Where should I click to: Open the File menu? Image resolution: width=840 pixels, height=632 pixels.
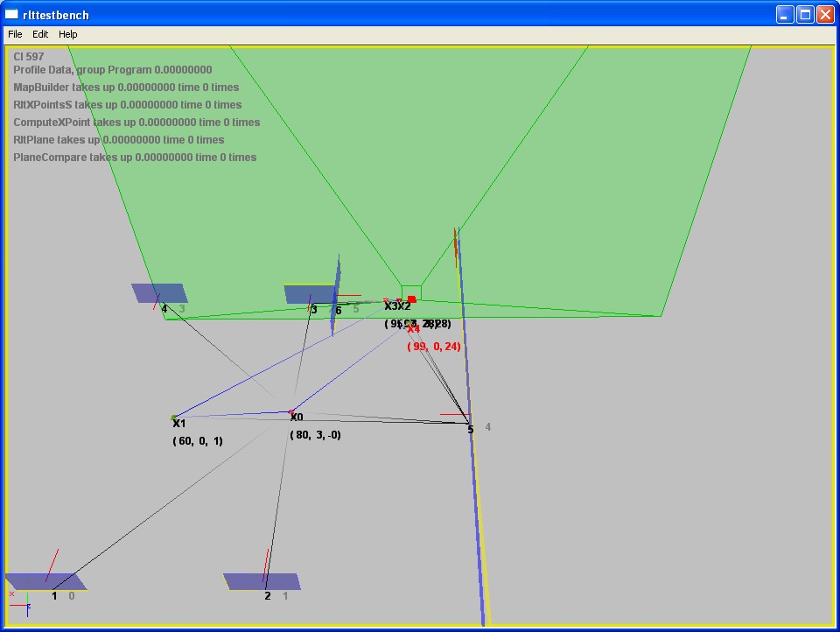[15, 34]
